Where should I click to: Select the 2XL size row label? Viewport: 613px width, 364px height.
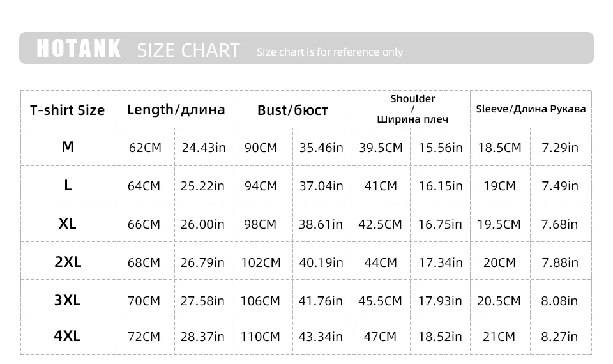(x=68, y=262)
